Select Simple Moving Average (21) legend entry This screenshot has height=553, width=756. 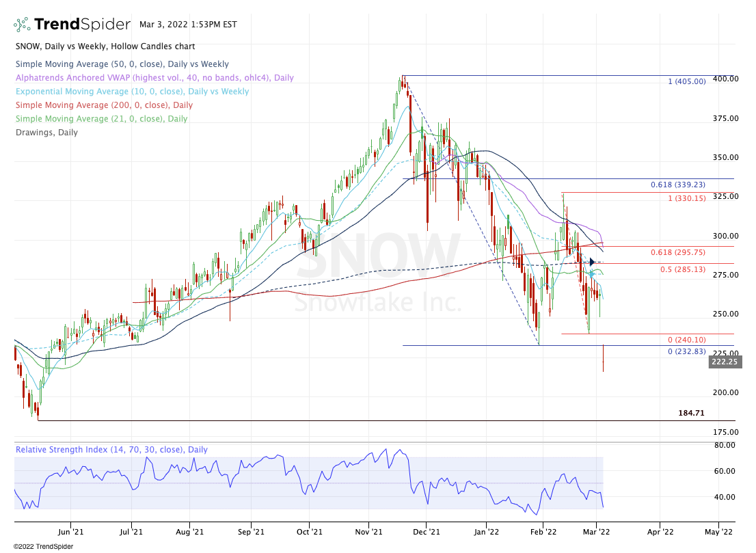click(101, 119)
